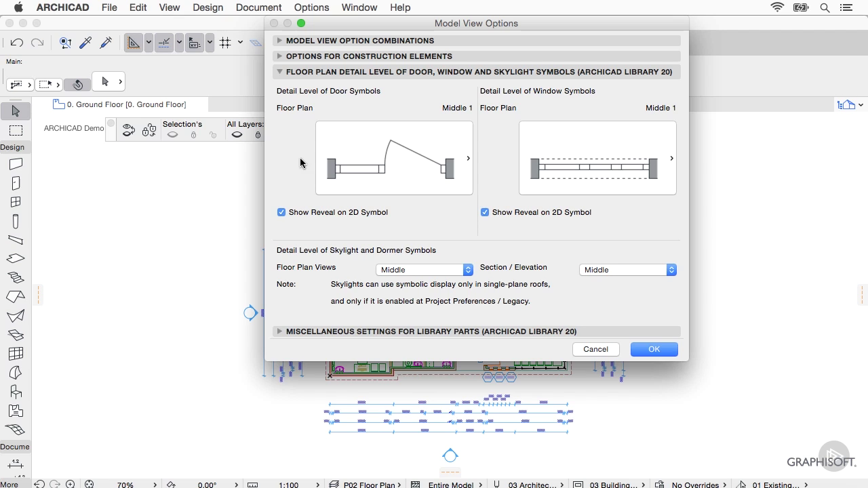Toggle lock/unlock layers swap icon

pyautogui.click(x=149, y=131)
